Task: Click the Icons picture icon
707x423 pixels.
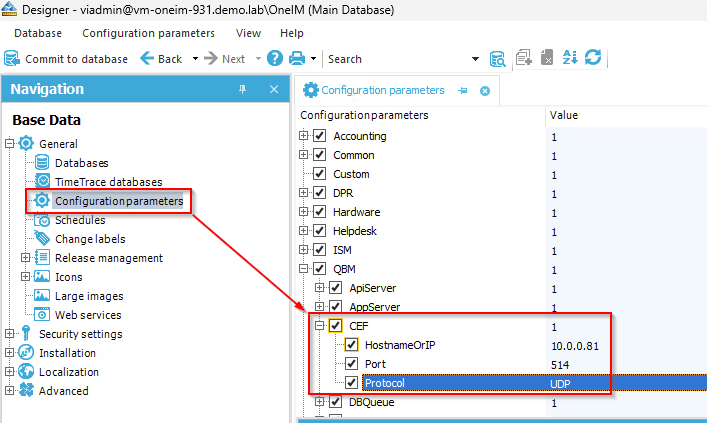Action: (x=42, y=276)
